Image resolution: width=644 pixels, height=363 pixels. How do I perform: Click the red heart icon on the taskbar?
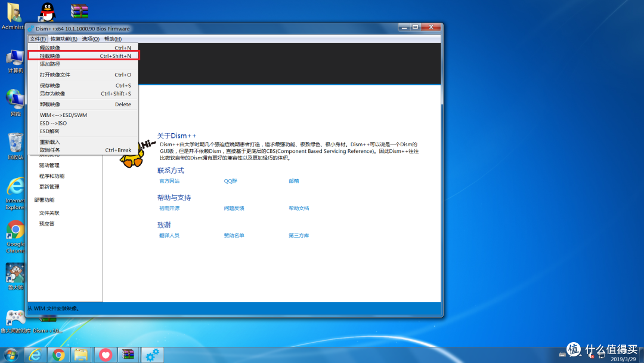(x=105, y=354)
